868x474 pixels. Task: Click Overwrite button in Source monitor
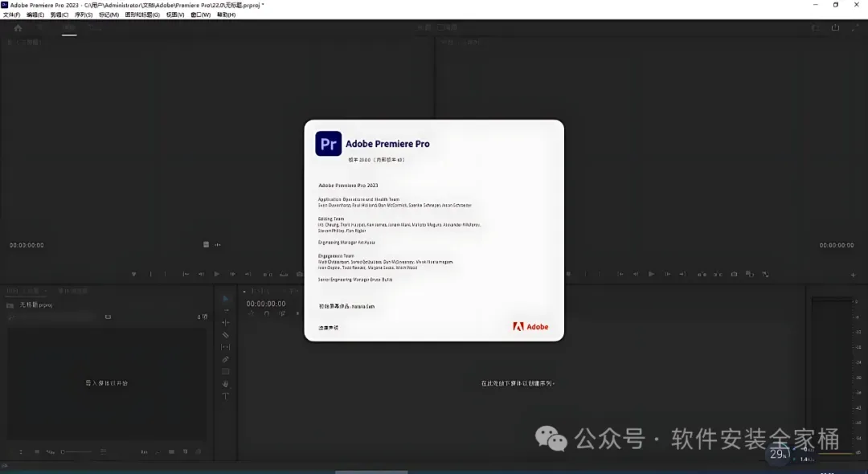(284, 274)
